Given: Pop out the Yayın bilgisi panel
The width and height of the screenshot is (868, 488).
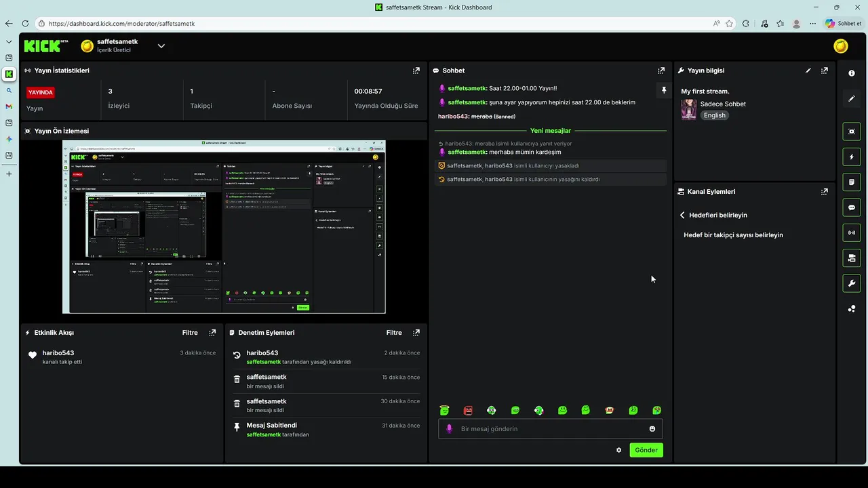Looking at the screenshot, I should [825, 70].
